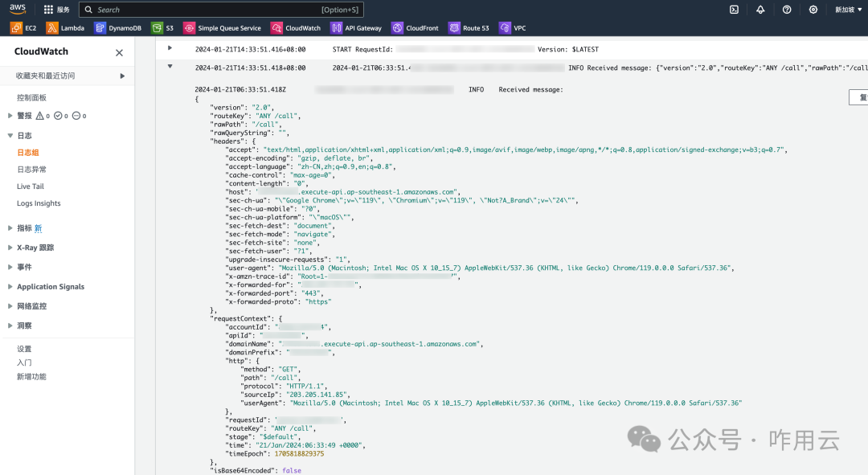
Task: Open 新增功能 link
Action: [x=31, y=376]
